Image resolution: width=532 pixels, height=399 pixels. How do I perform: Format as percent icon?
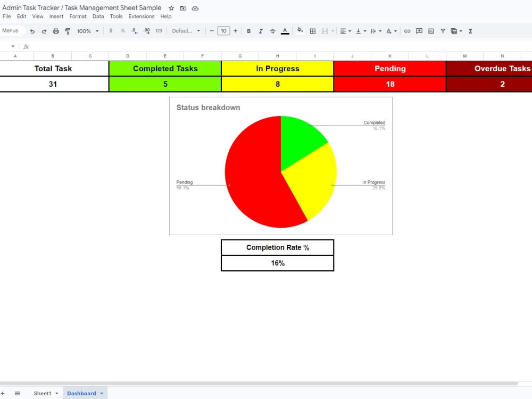point(123,31)
